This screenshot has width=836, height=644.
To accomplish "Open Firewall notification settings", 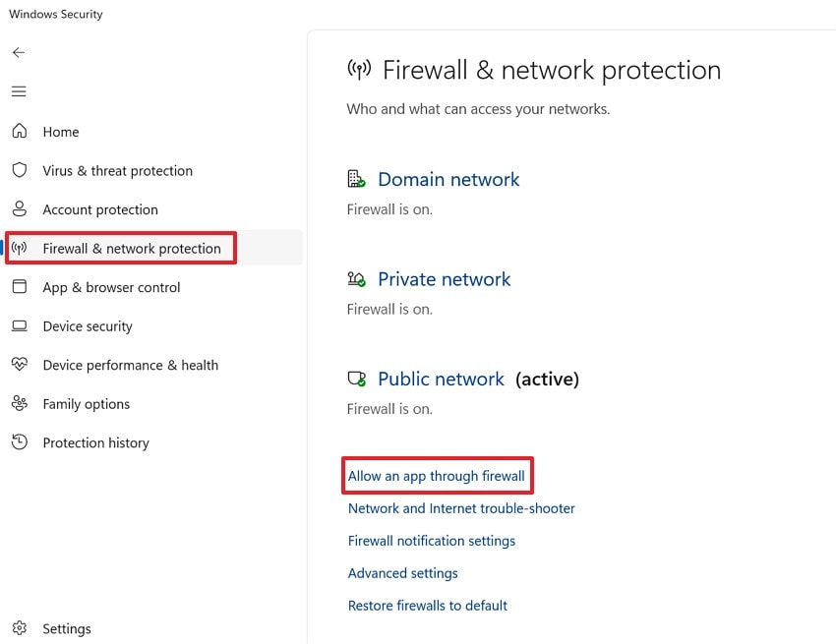I will pos(432,541).
